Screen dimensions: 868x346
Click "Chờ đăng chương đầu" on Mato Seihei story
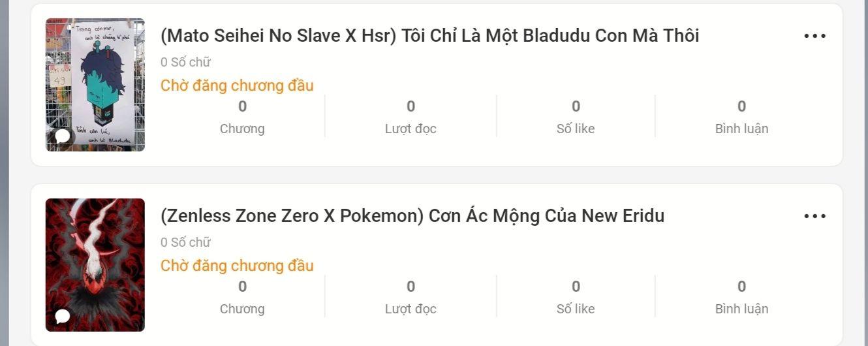click(x=237, y=86)
